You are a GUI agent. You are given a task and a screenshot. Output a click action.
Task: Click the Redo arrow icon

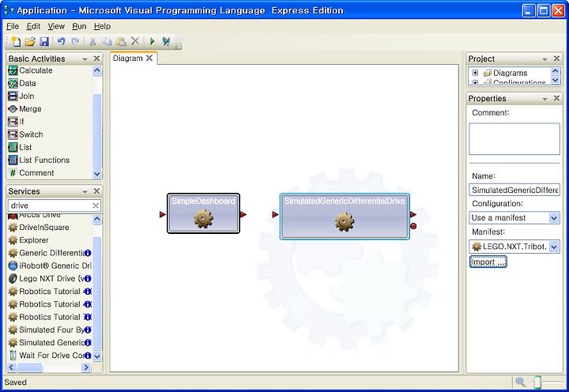click(75, 41)
